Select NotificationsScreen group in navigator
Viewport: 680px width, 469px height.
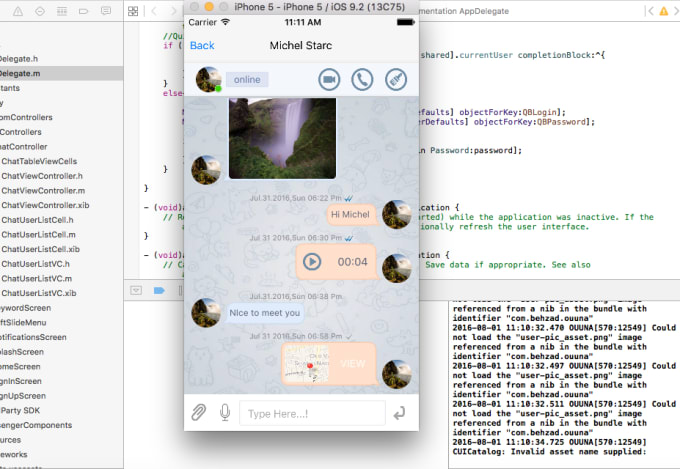tap(33, 337)
